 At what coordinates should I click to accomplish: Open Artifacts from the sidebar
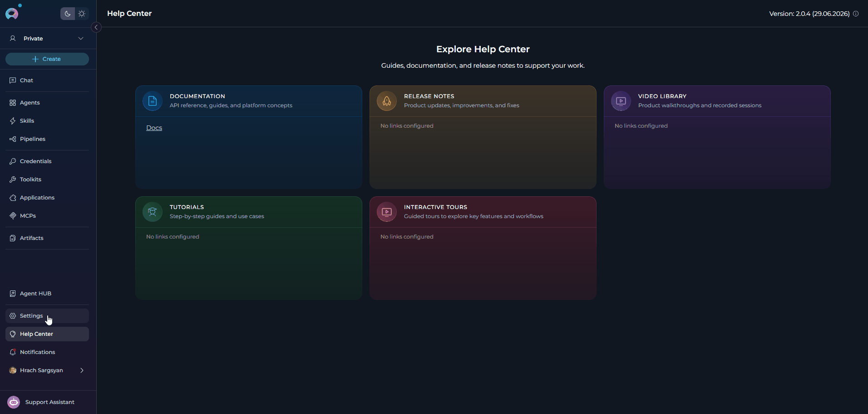(47, 238)
